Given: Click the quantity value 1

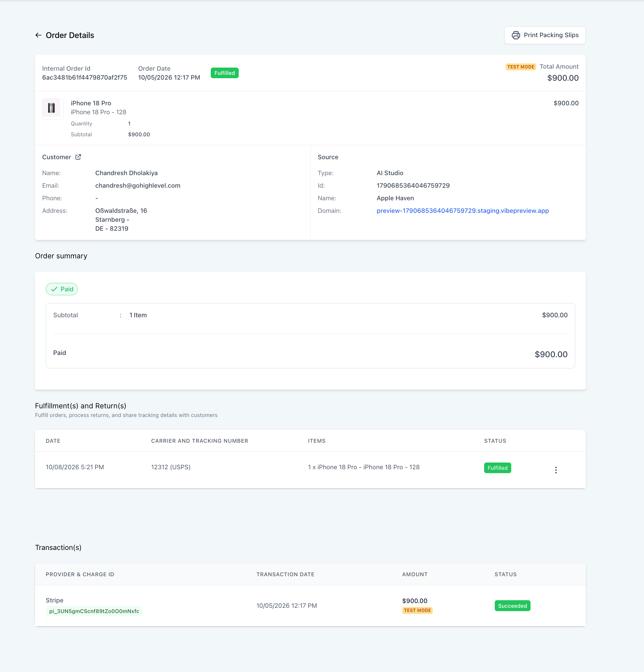Looking at the screenshot, I should [x=129, y=123].
